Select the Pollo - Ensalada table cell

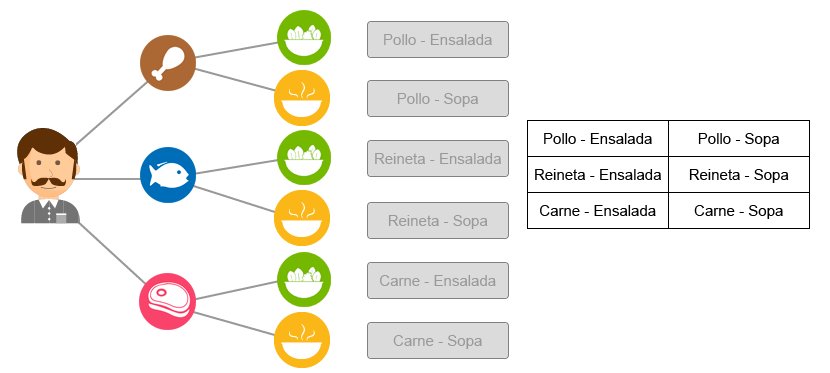pos(598,139)
